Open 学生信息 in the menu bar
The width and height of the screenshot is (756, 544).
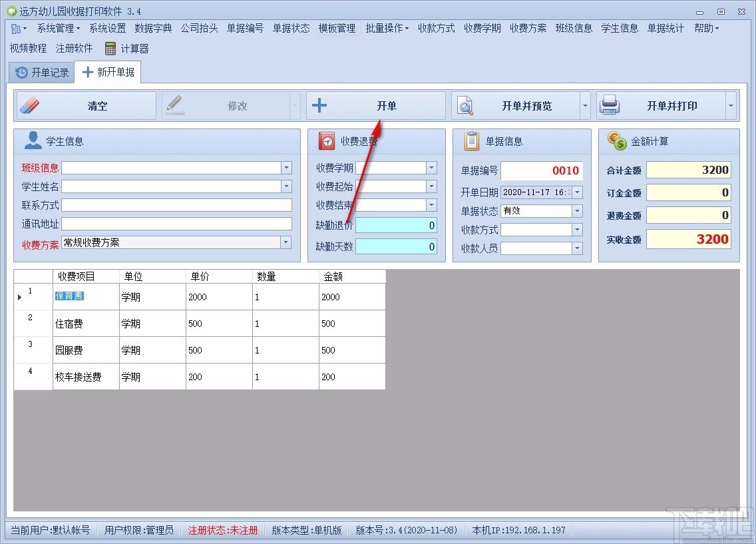point(620,29)
